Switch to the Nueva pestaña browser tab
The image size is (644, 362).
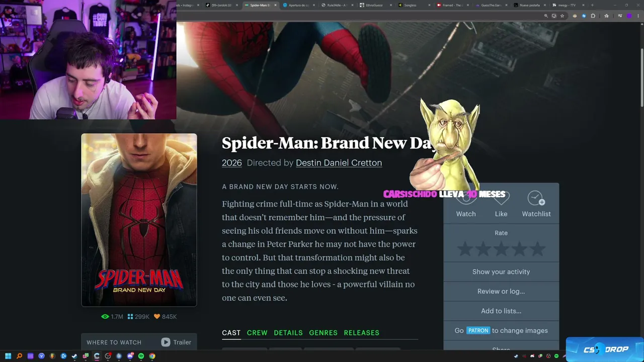pyautogui.click(x=530, y=5)
